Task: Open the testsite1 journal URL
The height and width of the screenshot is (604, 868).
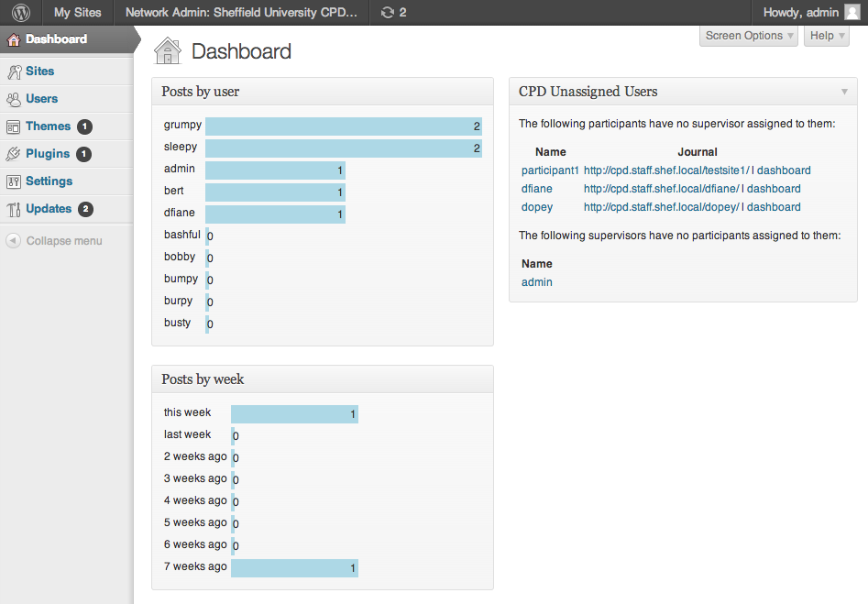Action: (666, 170)
